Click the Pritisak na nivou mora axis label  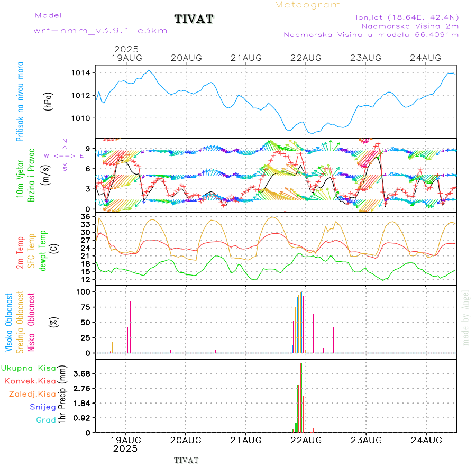pos(20,102)
